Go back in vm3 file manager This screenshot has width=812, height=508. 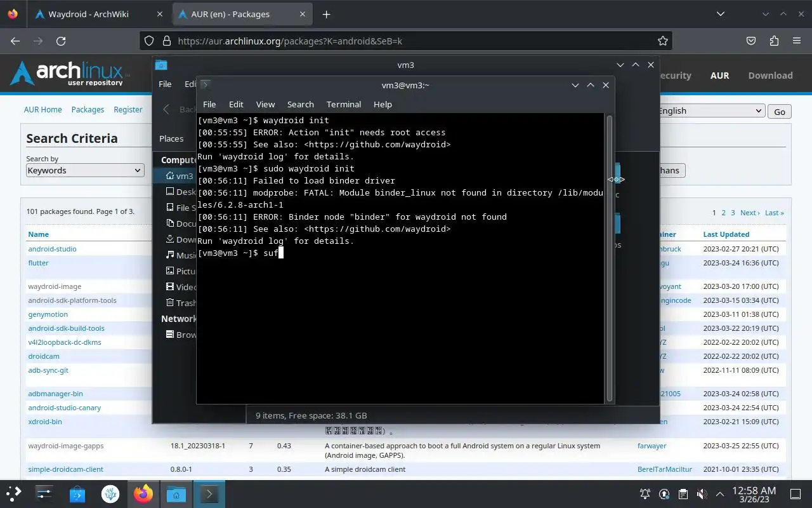click(166, 109)
